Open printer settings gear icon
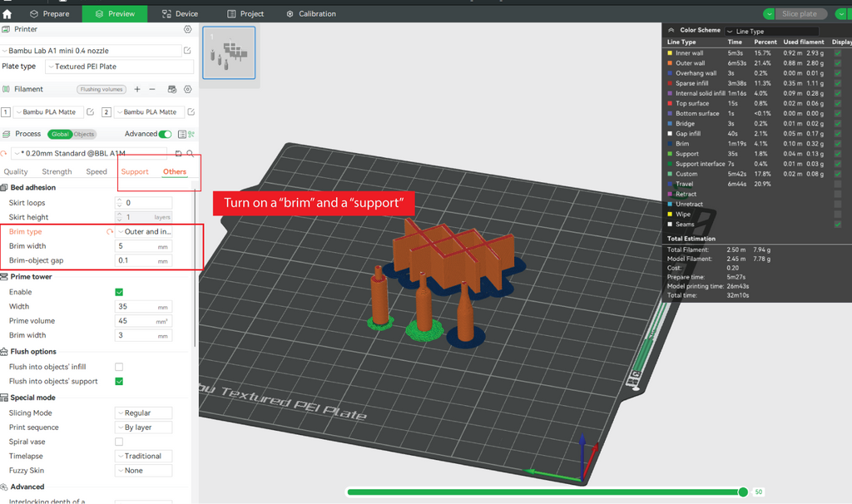 pos(187,29)
